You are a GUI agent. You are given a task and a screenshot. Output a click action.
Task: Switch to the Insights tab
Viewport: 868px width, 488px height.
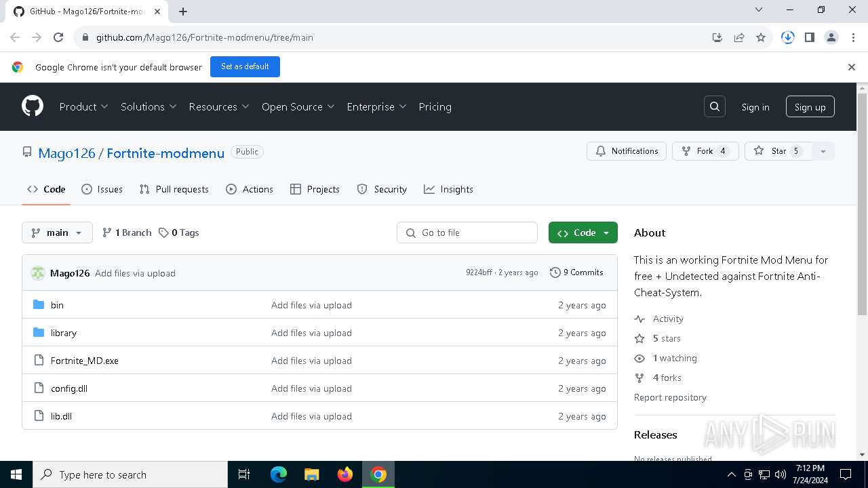pos(448,189)
